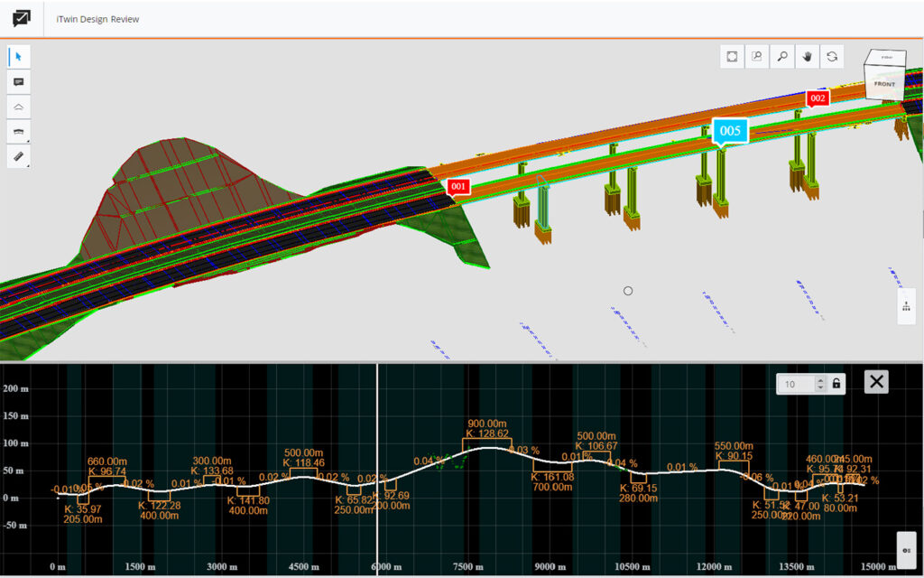Open the measure distance ruler tool
The image size is (924, 578).
(x=19, y=157)
